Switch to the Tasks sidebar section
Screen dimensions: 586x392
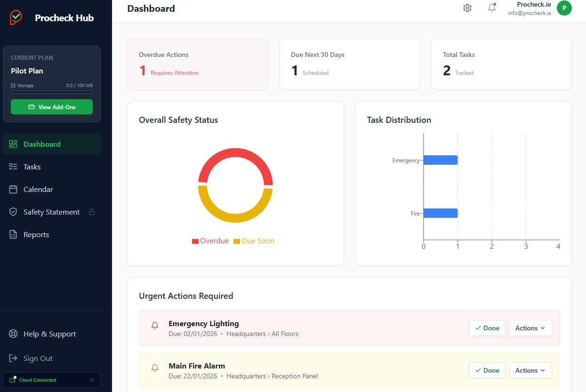[x=32, y=167]
